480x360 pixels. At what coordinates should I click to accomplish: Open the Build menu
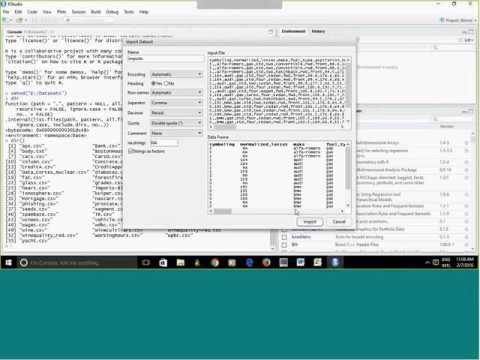[x=96, y=12]
